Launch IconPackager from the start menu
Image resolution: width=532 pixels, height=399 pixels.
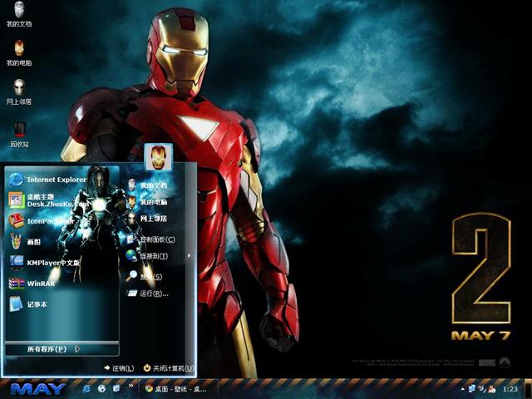point(42,221)
